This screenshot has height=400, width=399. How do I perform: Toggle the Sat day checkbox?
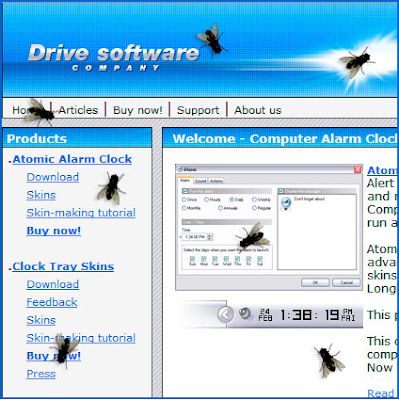[x=260, y=259]
